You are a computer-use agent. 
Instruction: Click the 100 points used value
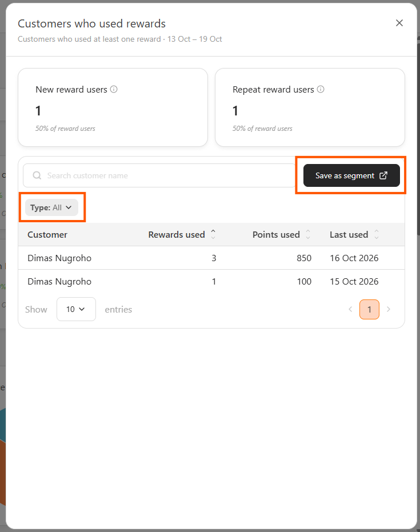pos(305,281)
